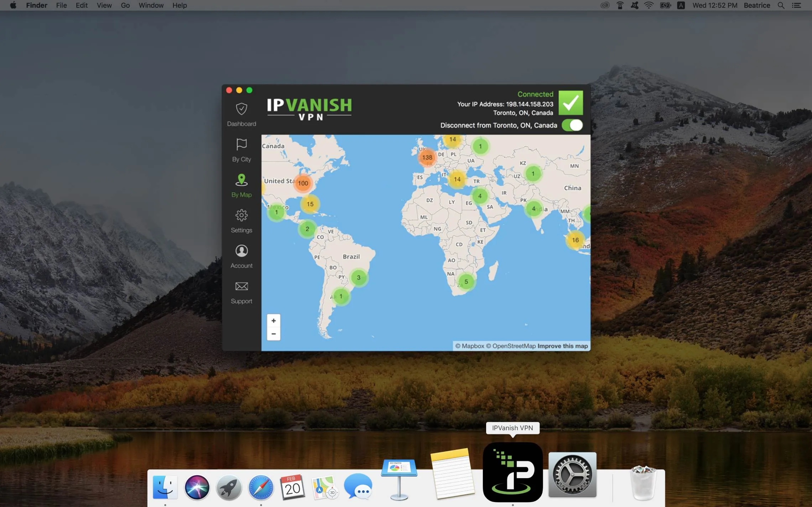
Task: Toggle Wi-Fi from the menu bar
Action: pyautogui.click(x=649, y=5)
